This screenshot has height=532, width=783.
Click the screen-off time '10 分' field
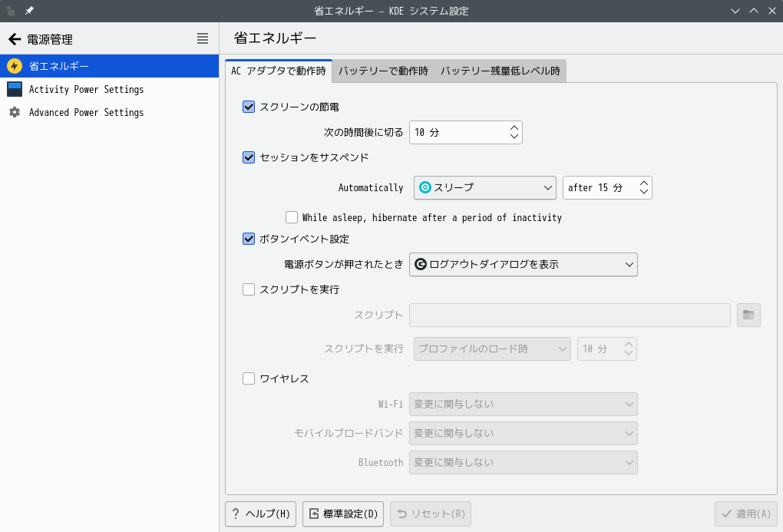(458, 132)
